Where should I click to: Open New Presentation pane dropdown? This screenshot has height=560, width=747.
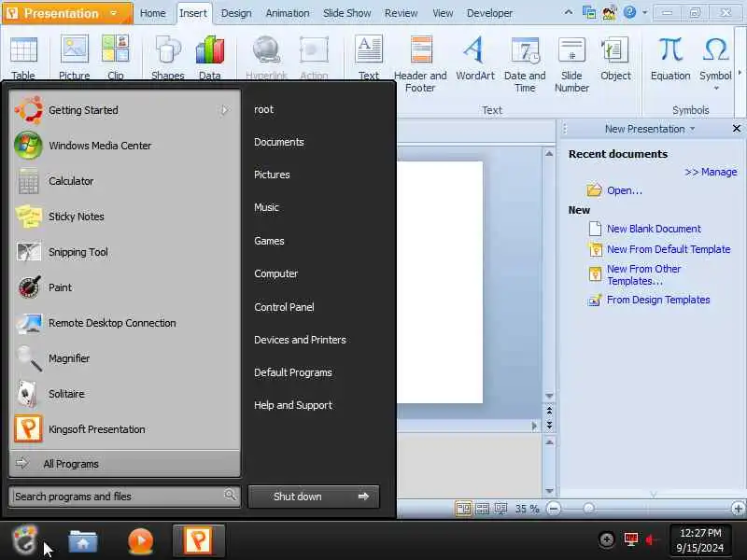pyautogui.click(x=692, y=129)
